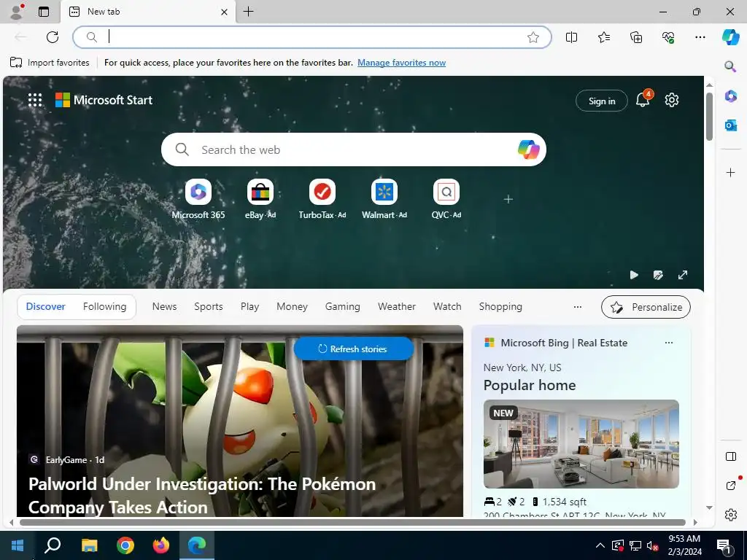The image size is (747, 560).
Task: Open Copilot icon in search box
Action: click(528, 149)
